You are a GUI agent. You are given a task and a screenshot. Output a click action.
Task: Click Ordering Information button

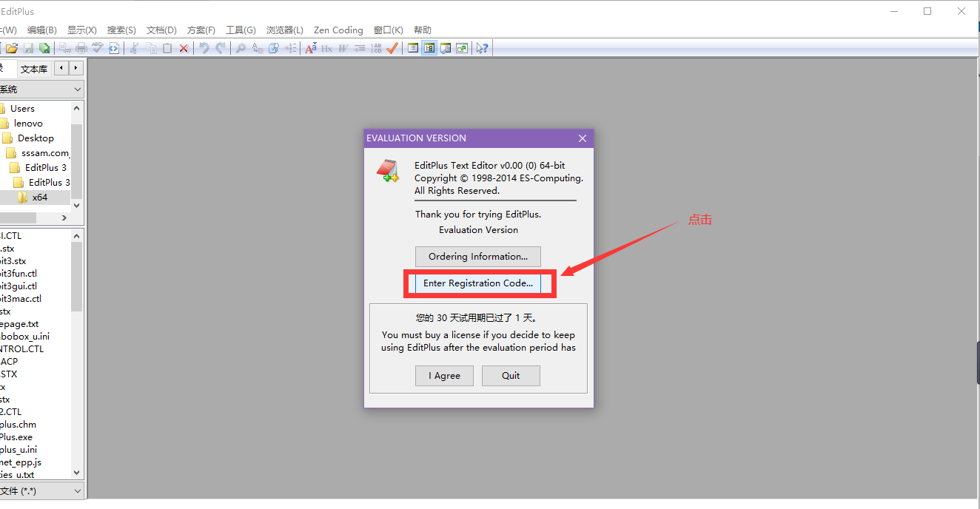[x=478, y=257]
